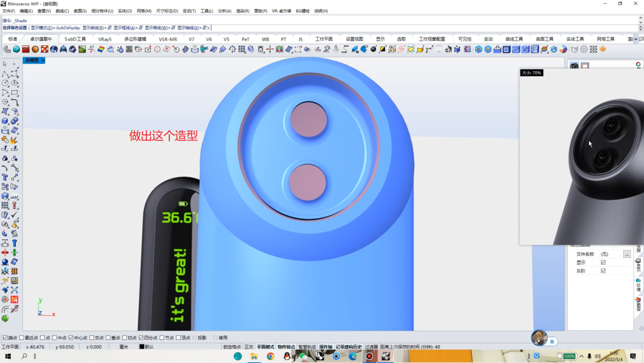Open the 曲面(S) menu

coord(80,11)
